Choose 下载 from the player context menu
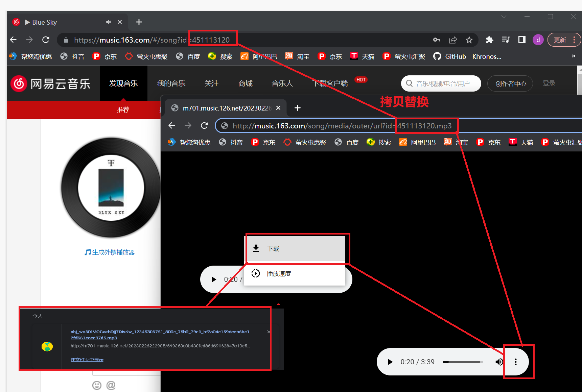This screenshot has width=582, height=392. 295,248
